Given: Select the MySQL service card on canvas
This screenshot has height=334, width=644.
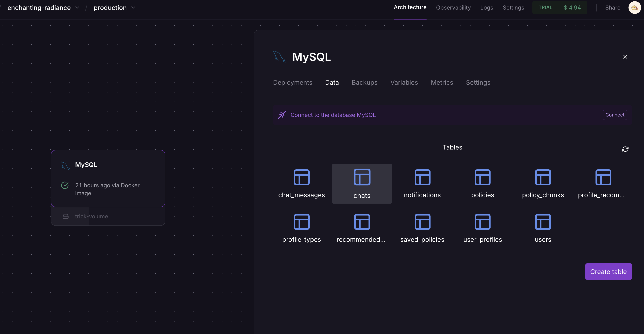Looking at the screenshot, I should [x=108, y=179].
